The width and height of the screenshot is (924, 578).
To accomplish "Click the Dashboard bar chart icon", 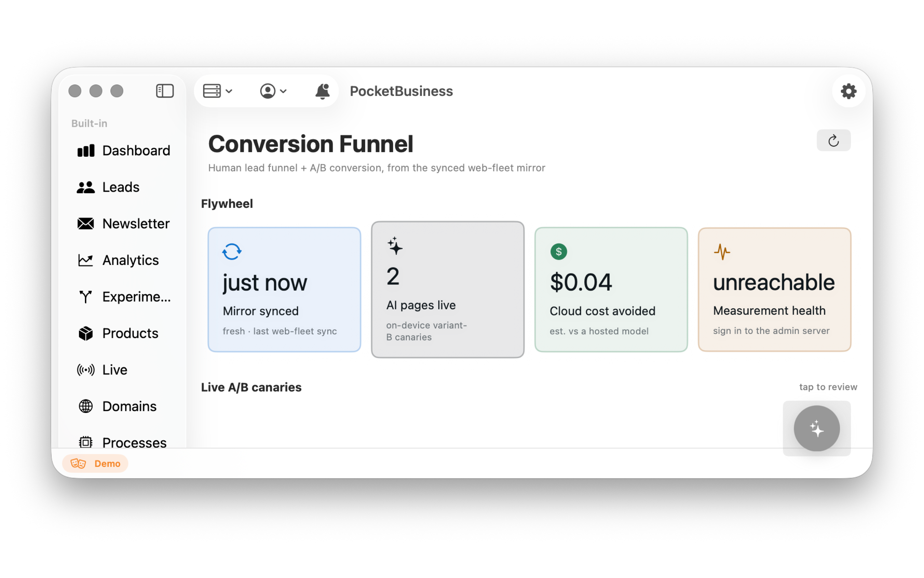I will click(86, 151).
